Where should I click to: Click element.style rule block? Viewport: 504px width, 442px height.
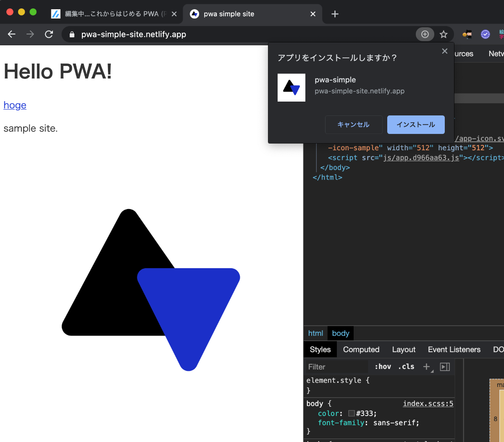379,385
